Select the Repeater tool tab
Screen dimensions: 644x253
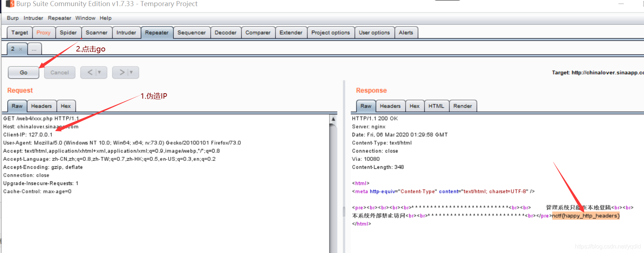(157, 32)
